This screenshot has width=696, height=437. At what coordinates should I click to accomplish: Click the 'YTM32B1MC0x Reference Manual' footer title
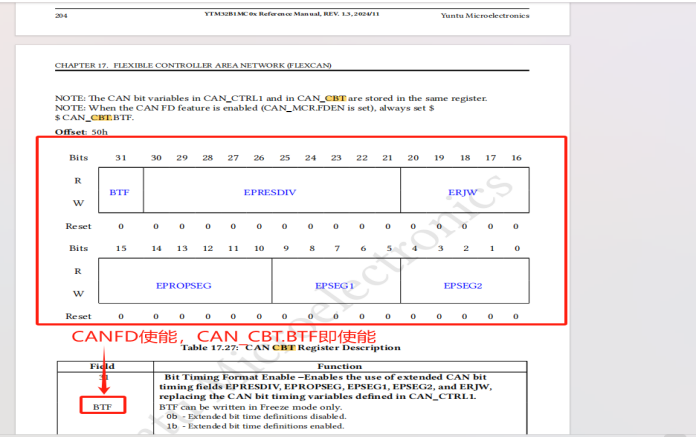292,14
